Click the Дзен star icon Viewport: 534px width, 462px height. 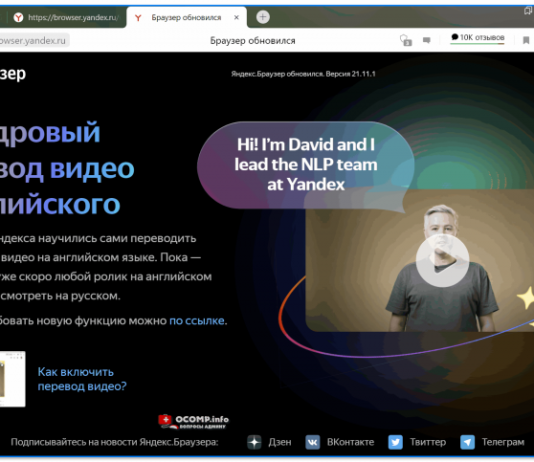(x=254, y=442)
